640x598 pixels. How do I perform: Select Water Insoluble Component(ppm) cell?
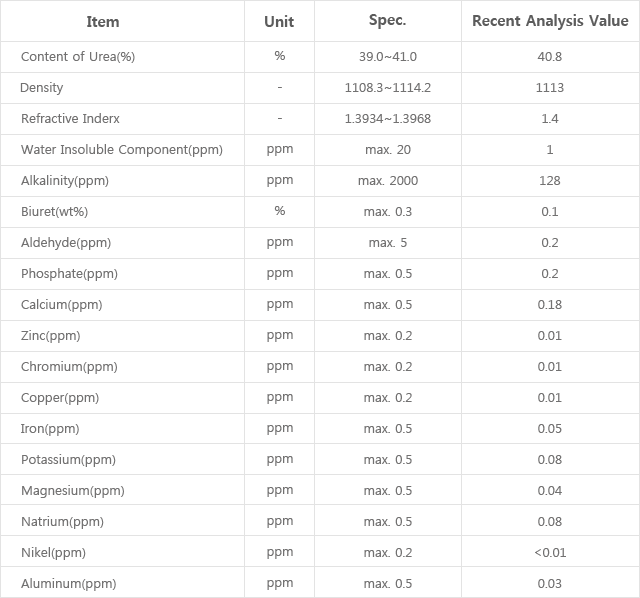pyautogui.click(x=122, y=150)
